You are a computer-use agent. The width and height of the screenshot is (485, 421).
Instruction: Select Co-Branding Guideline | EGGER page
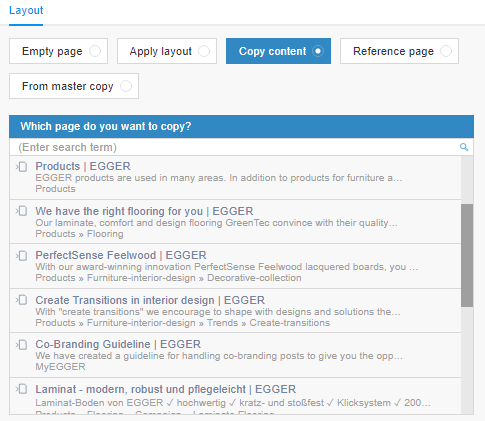point(118,344)
